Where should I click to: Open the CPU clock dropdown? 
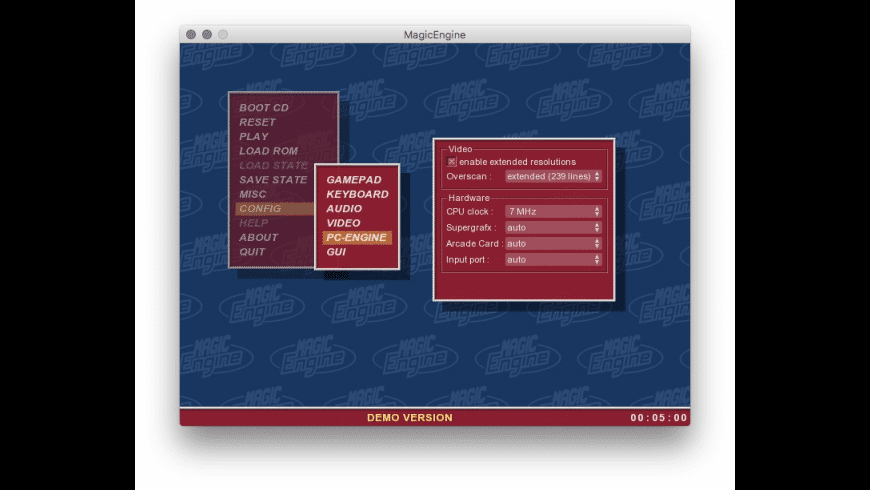pyautogui.click(x=553, y=211)
